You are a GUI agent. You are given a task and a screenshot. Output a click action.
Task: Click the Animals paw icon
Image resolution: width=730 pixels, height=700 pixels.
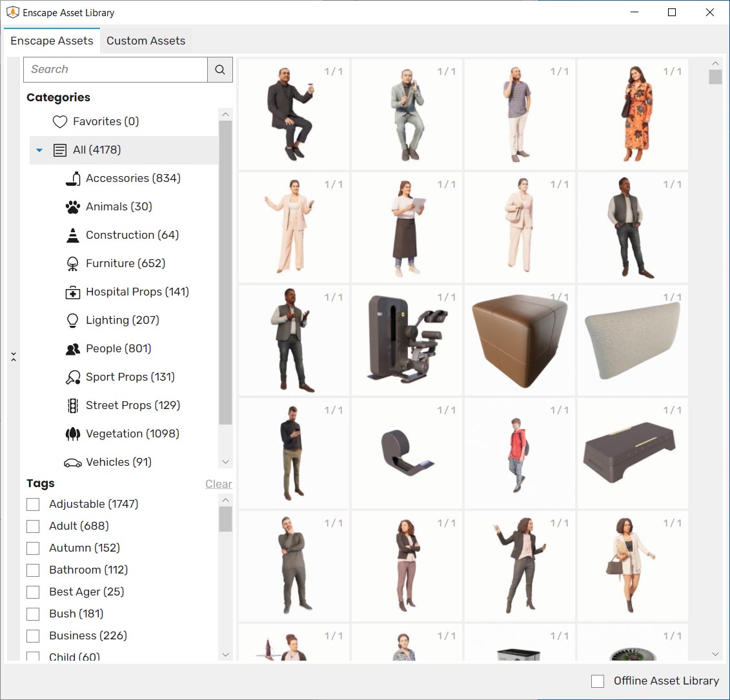72,206
